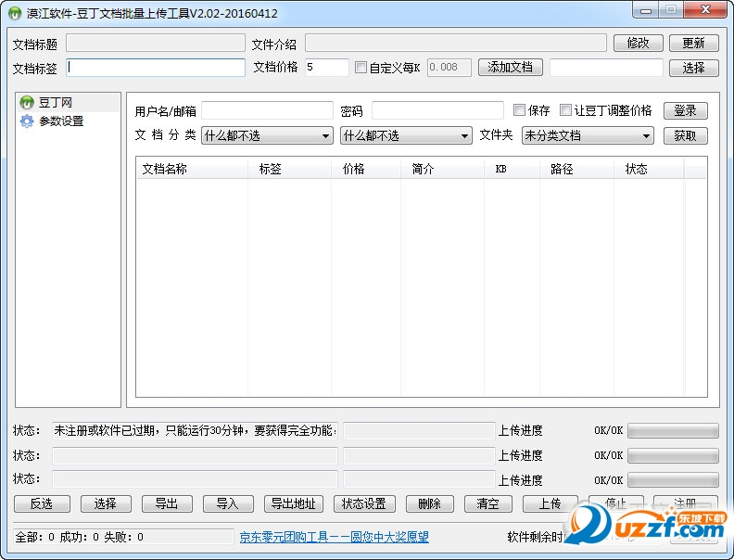This screenshot has width=734, height=560.
Task: Click third 上传进度 progress bar
Action: point(673,479)
